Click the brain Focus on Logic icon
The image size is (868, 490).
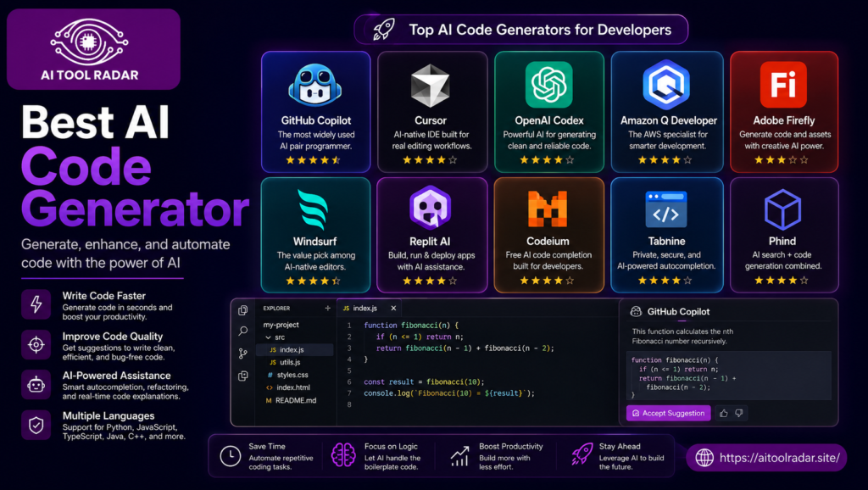point(343,455)
